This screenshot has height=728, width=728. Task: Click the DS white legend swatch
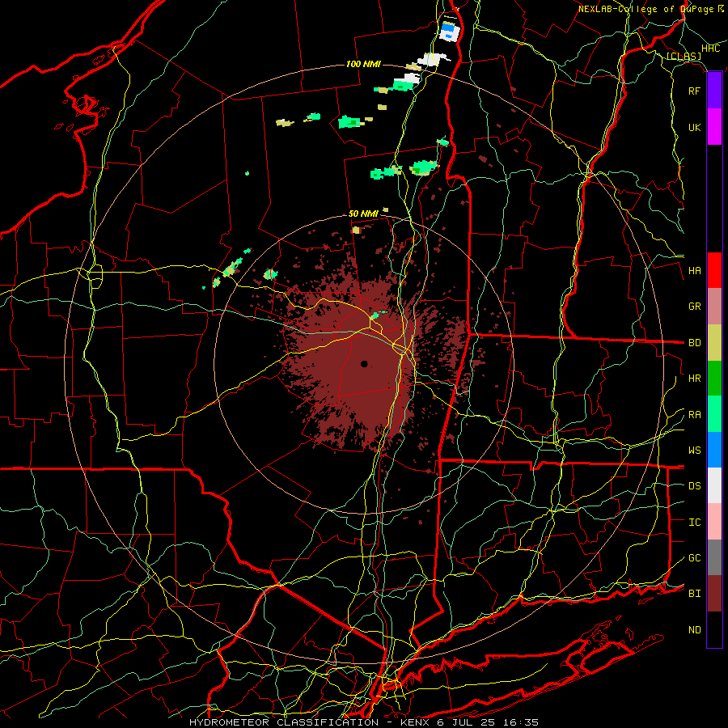pyautogui.click(x=714, y=485)
